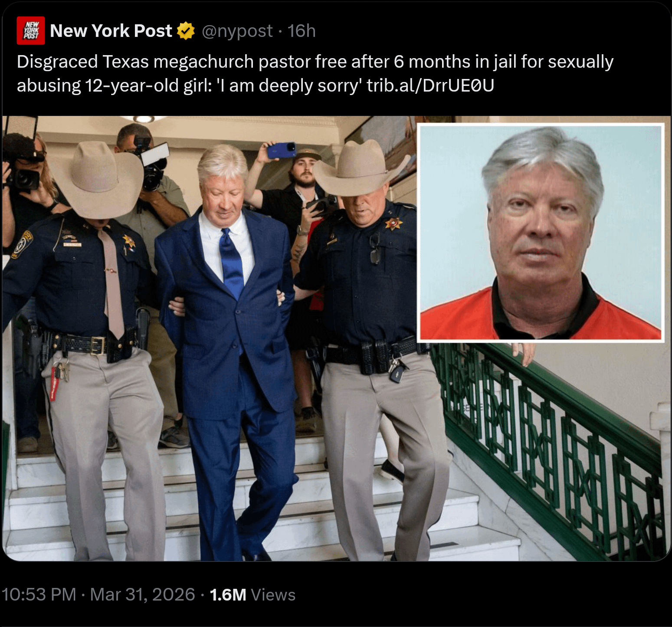Click the gold verified badge
The height and width of the screenshot is (627, 672).
(x=186, y=31)
